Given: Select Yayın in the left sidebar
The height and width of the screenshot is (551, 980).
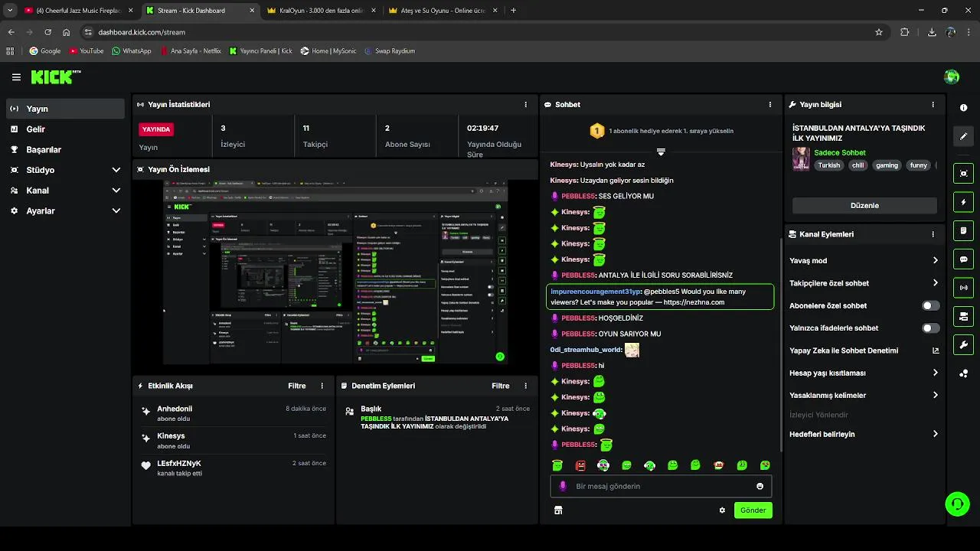Looking at the screenshot, I should click(x=65, y=109).
